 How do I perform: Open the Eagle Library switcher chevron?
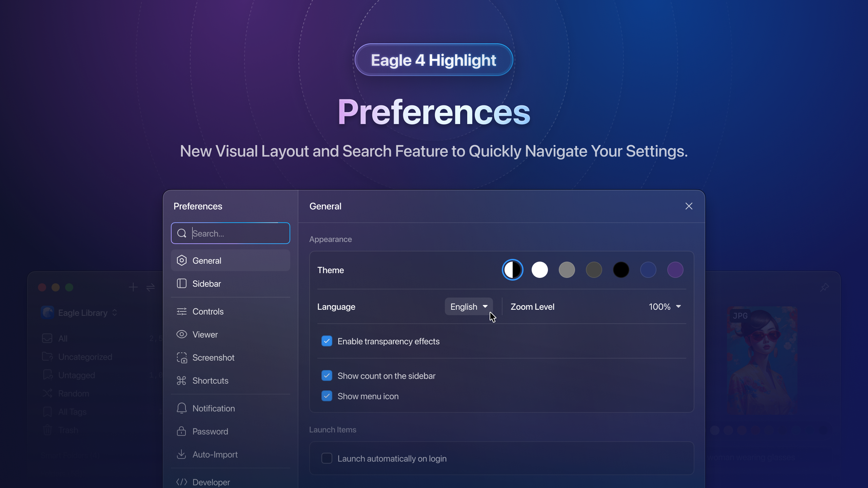[x=114, y=312]
